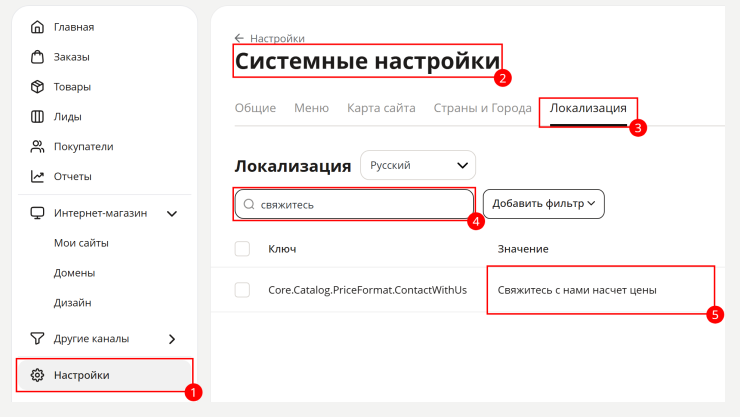The width and height of the screenshot is (740, 417).
Task: Click the Системные настройки heading
Action: point(367,61)
